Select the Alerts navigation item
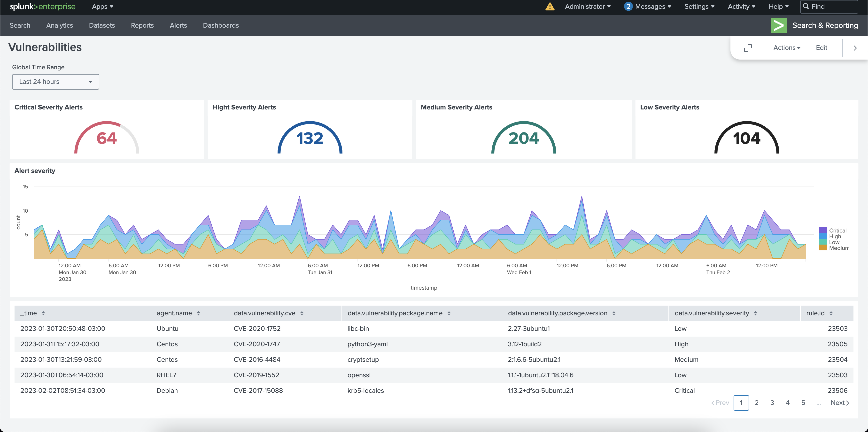The width and height of the screenshot is (868, 432). (x=178, y=25)
